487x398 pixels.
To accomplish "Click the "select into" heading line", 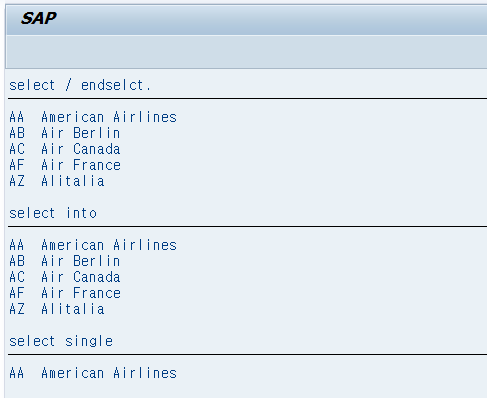I will pyautogui.click(x=53, y=213).
